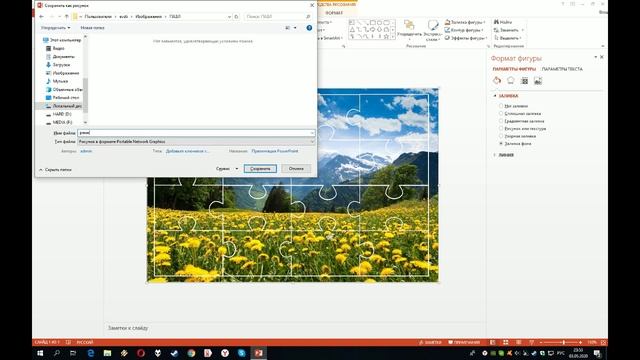This screenshot has height=360, width=640.
Task: Select the 'Slide background fill' radio button
Action: (x=501, y=144)
